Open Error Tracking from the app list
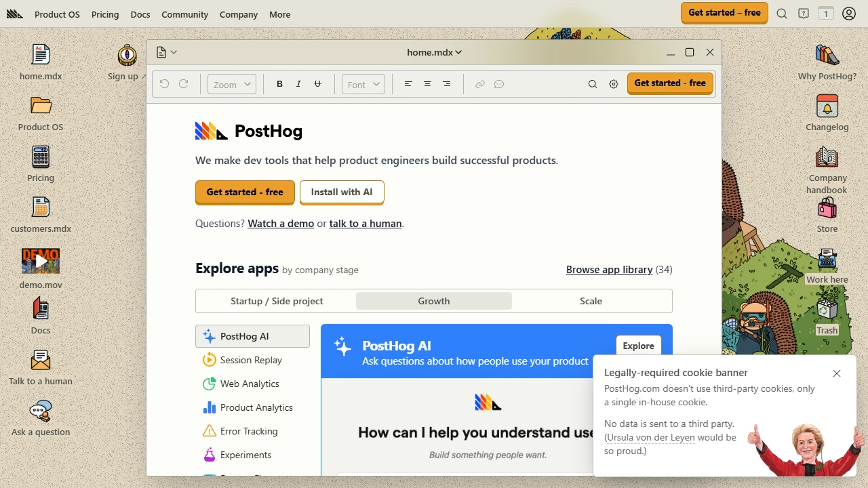 point(248,431)
